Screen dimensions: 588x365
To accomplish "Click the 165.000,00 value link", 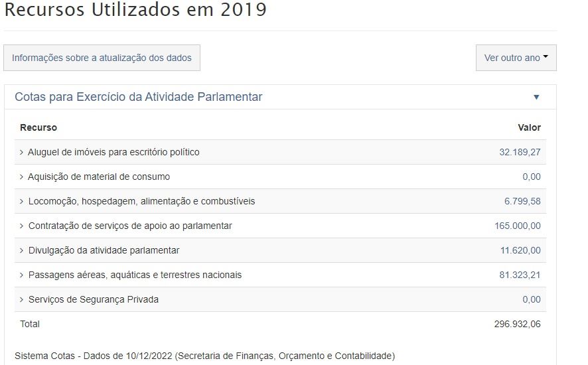I will pos(517,226).
